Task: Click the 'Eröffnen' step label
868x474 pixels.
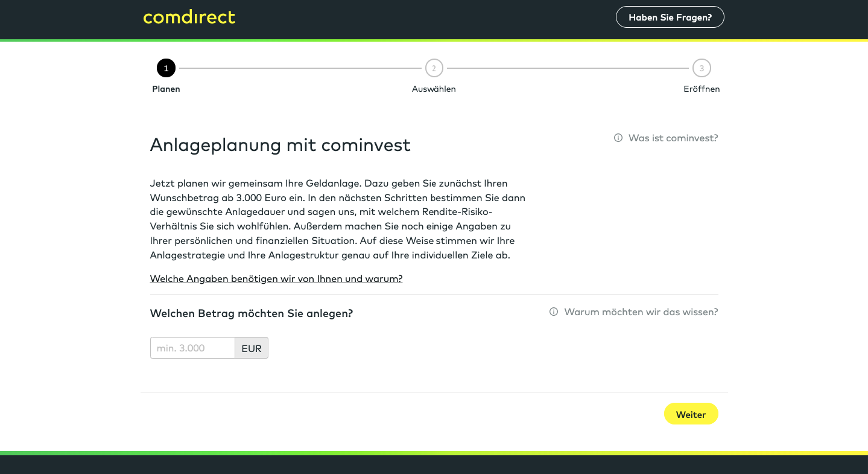Action: 702,89
